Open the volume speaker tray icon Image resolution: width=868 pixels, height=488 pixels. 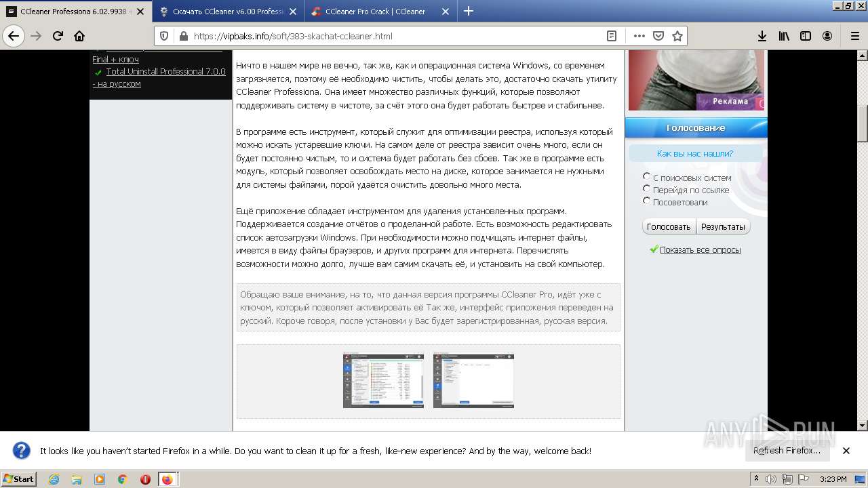click(x=771, y=479)
